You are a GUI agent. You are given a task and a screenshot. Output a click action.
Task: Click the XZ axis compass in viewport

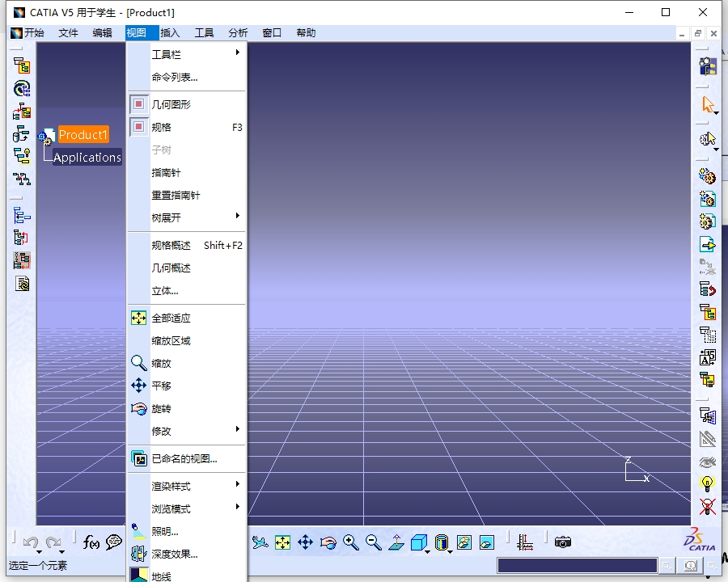[x=637, y=470]
